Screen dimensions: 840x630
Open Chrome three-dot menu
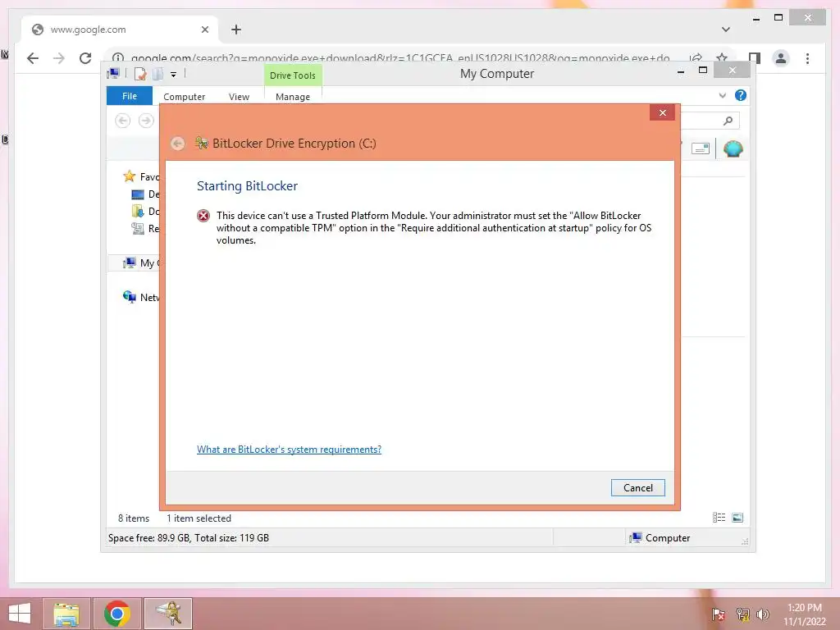click(x=807, y=58)
